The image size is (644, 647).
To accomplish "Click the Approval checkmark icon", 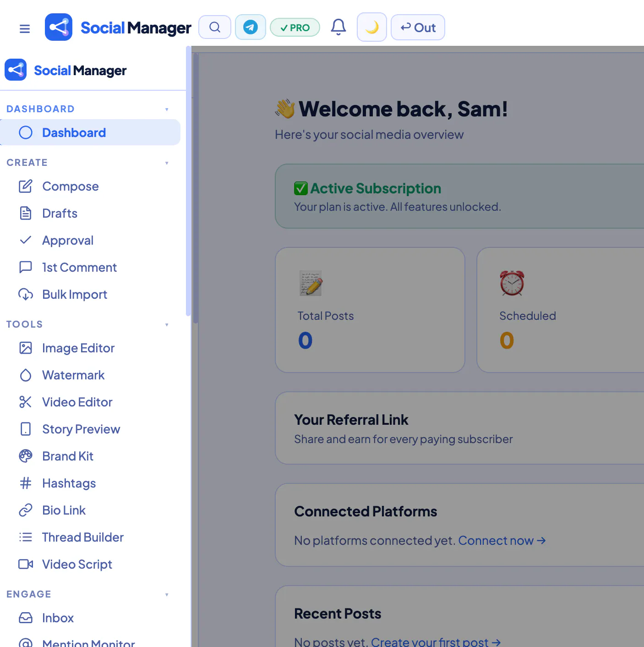I will 26,240.
